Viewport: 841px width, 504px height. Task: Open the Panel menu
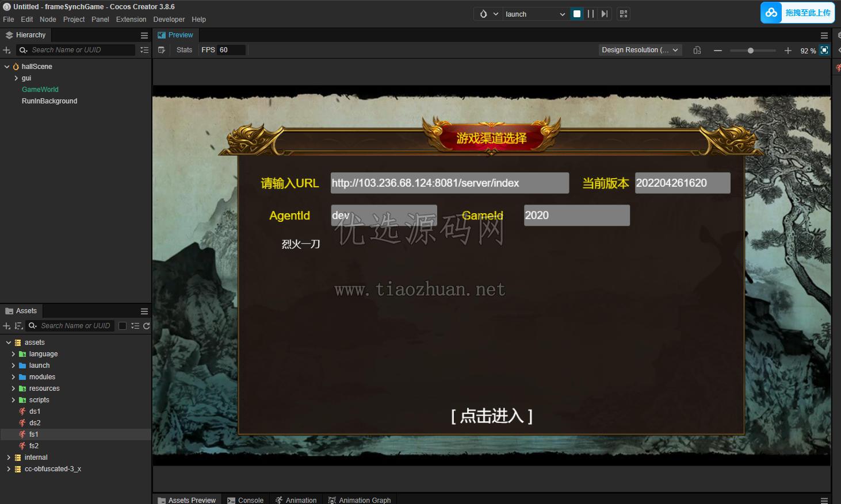[100, 20]
